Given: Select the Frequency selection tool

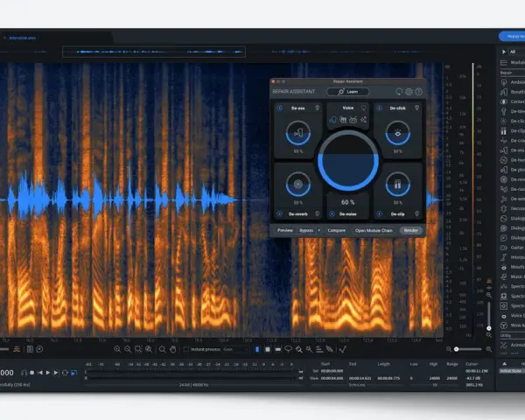Looking at the screenshot, I should (x=277, y=349).
